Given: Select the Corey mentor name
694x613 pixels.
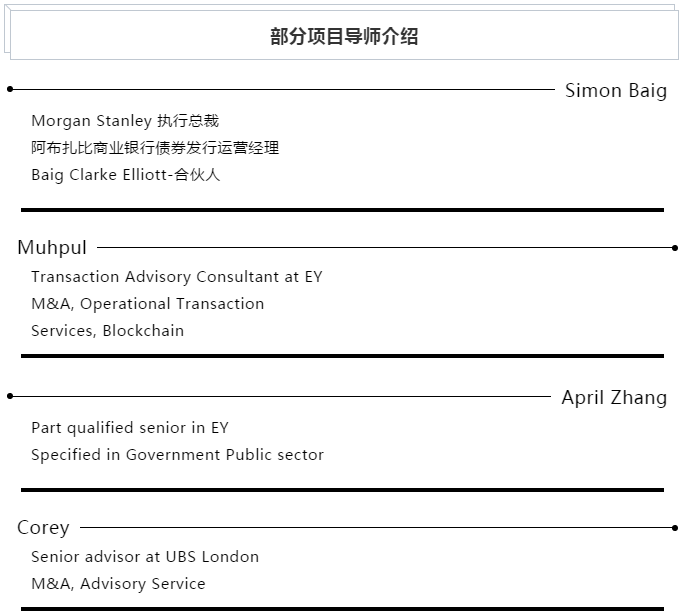Looking at the screenshot, I should [x=43, y=527].
